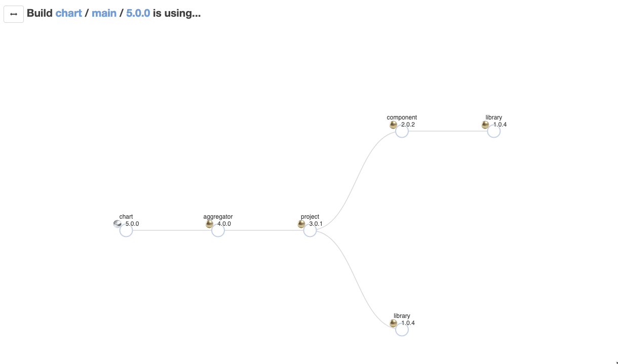Click status ball of library linked directly to project

(x=394, y=323)
